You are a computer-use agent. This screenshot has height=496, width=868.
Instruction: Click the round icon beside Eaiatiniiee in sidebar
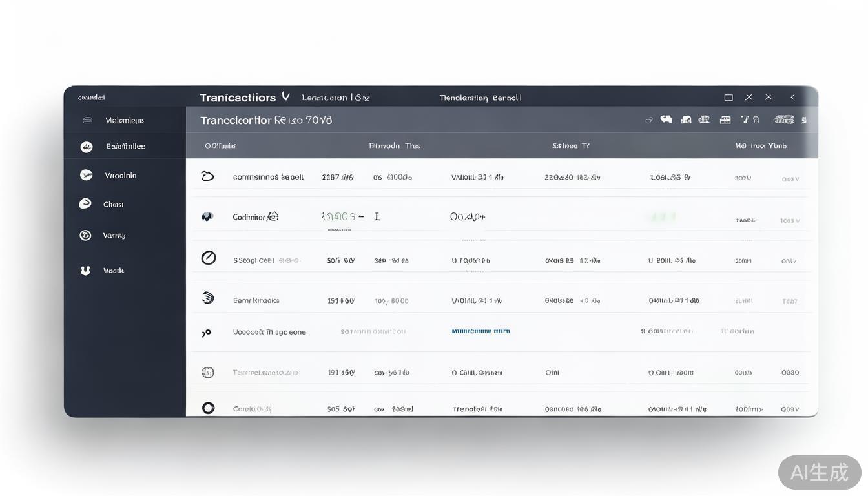tap(87, 147)
